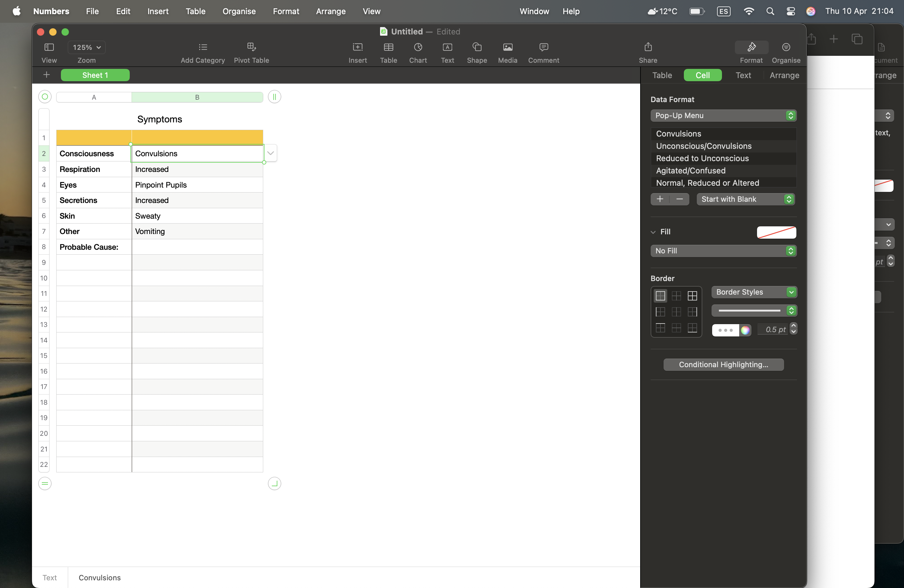Click the Add Category icon
The image size is (904, 588).
[x=203, y=47]
